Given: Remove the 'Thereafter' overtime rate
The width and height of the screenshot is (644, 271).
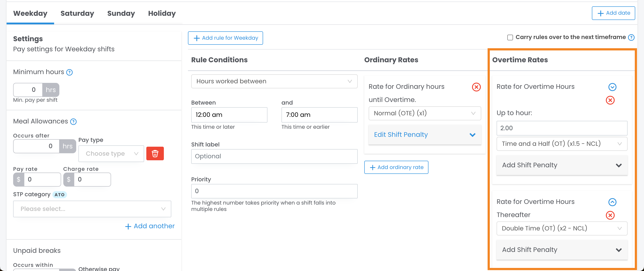Looking at the screenshot, I should 610,215.
